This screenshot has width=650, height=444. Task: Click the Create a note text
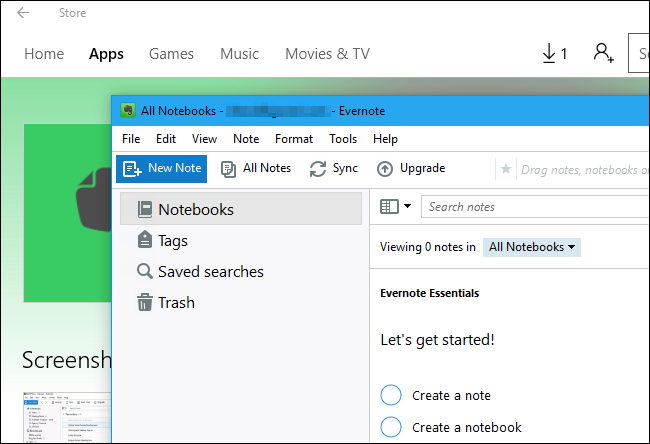point(451,395)
